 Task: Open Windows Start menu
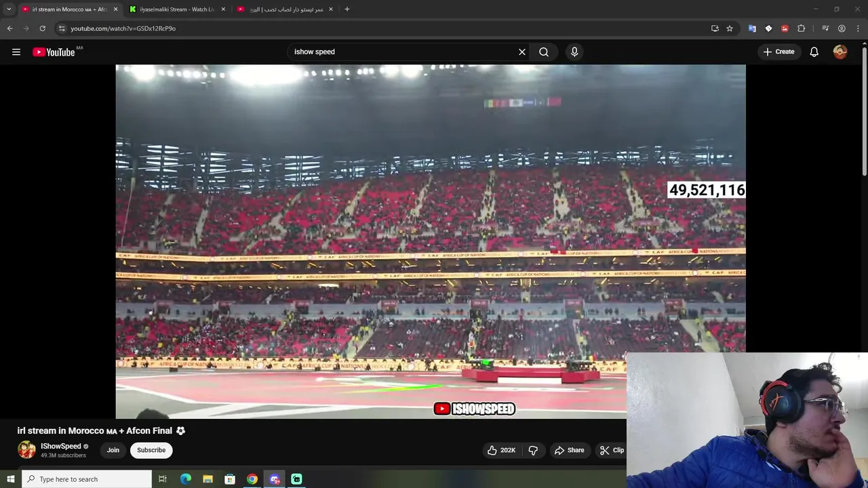click(10, 479)
